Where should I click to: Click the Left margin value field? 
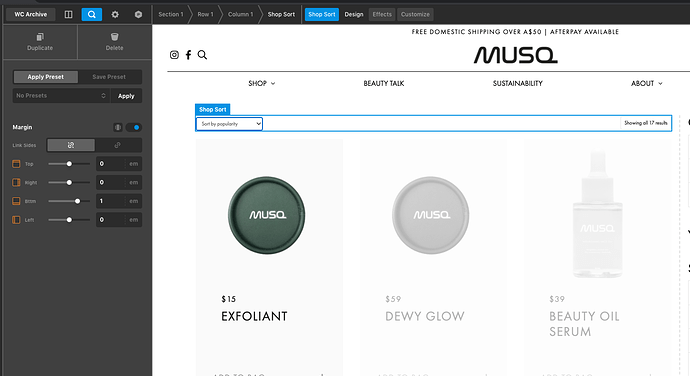pos(111,219)
